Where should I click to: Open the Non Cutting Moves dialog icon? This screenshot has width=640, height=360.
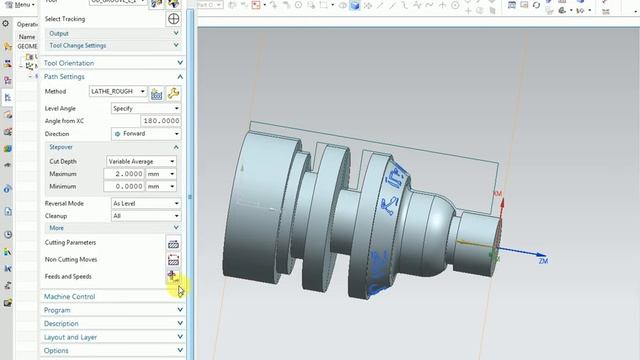point(173,260)
